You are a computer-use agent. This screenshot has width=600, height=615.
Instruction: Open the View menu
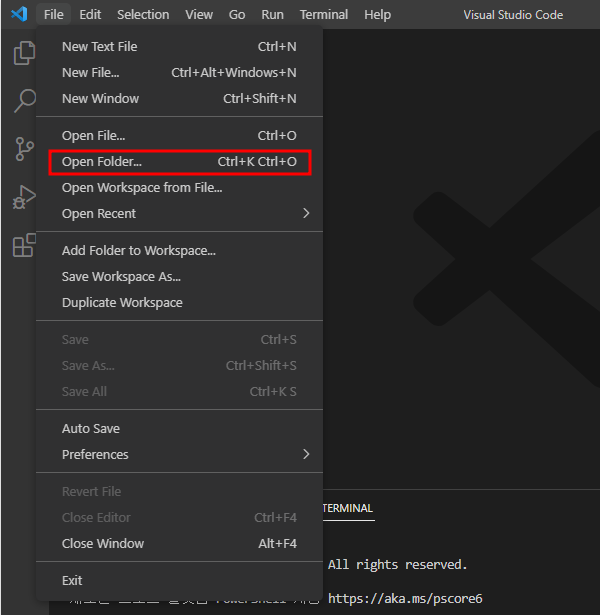click(199, 15)
